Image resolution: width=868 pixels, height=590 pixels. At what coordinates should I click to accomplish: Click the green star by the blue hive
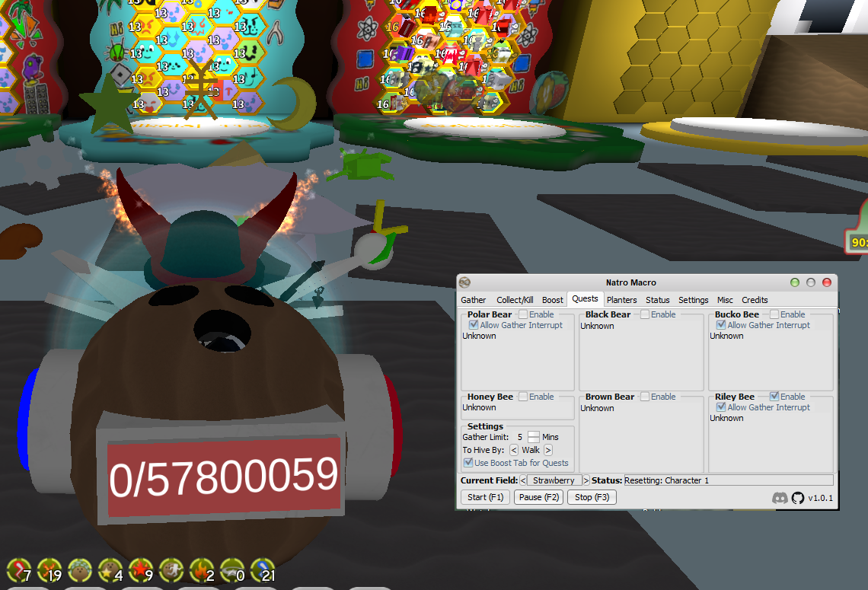[x=109, y=105]
